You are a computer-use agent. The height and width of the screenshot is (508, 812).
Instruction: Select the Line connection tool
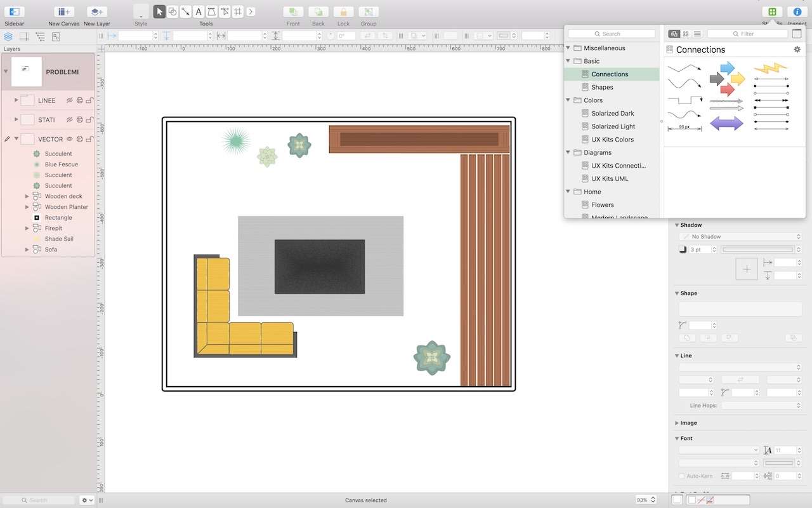(x=185, y=11)
